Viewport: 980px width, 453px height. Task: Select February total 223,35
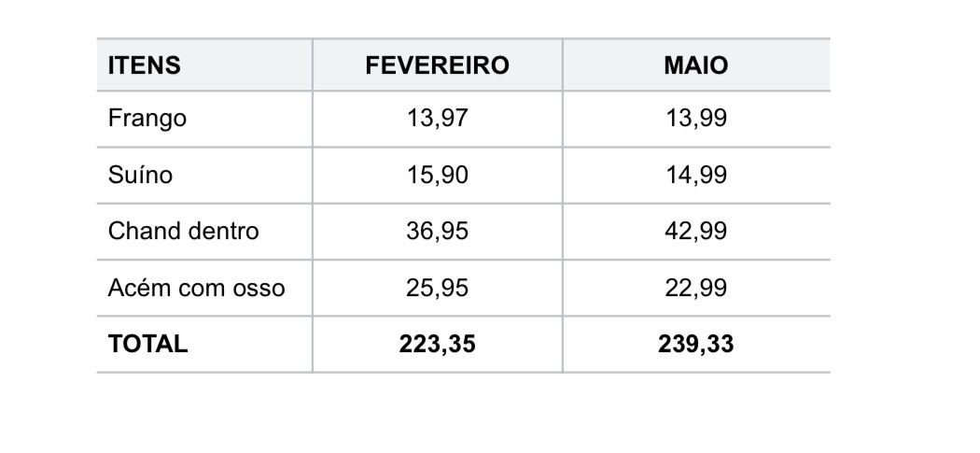click(438, 344)
